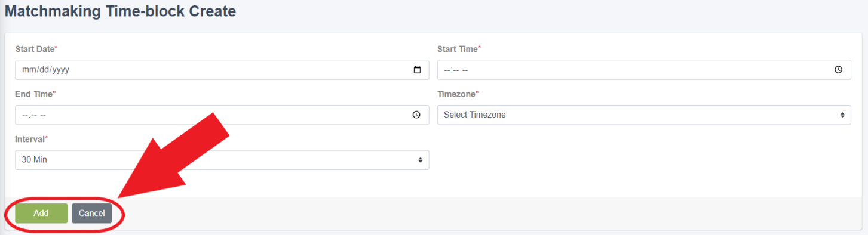This screenshot has width=868, height=235.
Task: Click the clock icon in End Time
Action: coord(416,115)
